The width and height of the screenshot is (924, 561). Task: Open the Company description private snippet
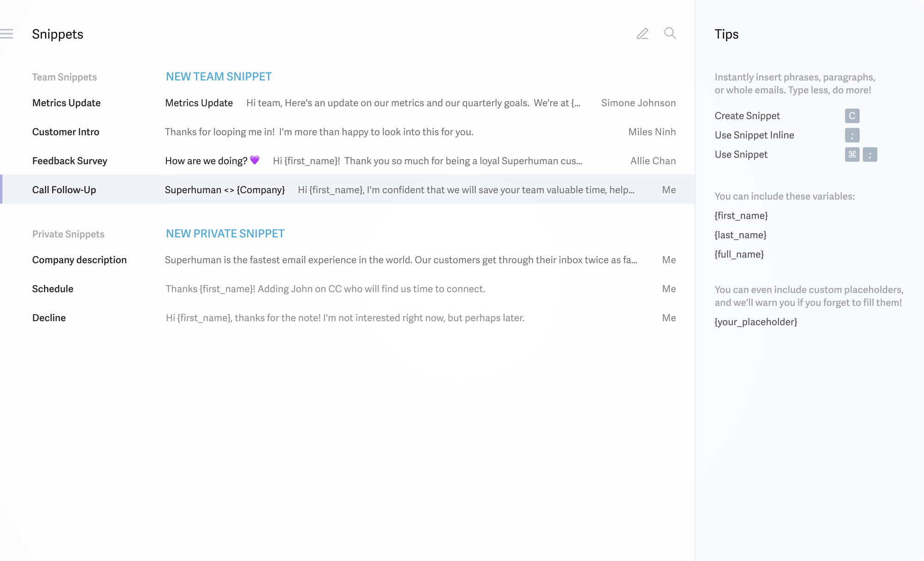[x=79, y=260]
